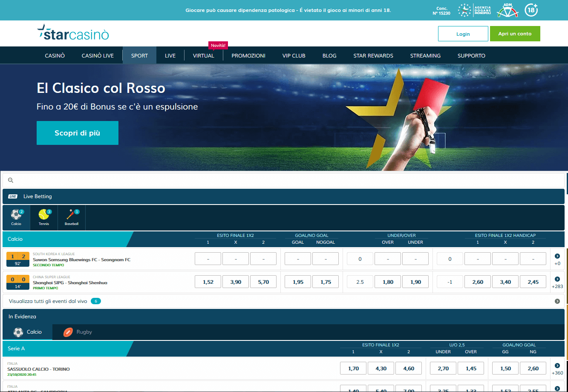
Task: Open the Virtual menu item
Action: (x=204, y=55)
